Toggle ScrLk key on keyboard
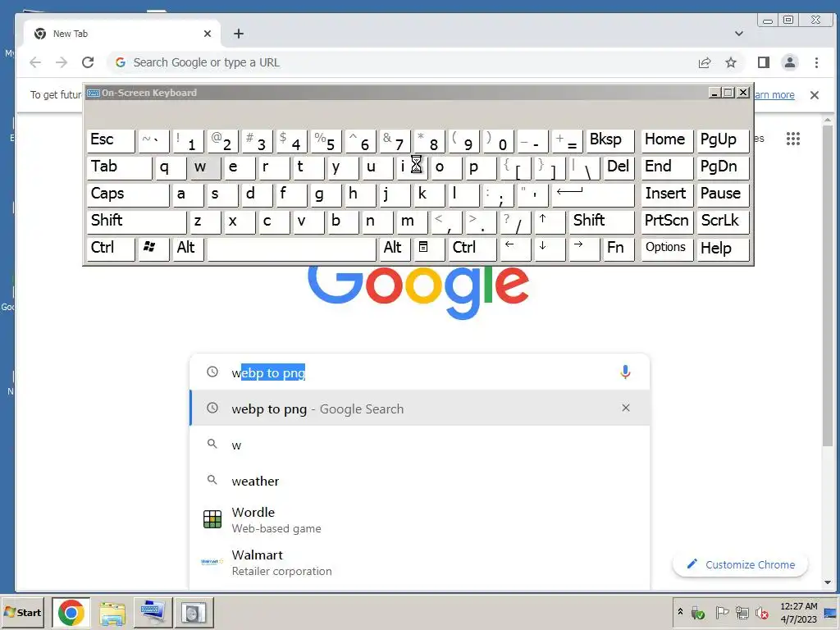Screen dimensions: 840x630 (722, 221)
